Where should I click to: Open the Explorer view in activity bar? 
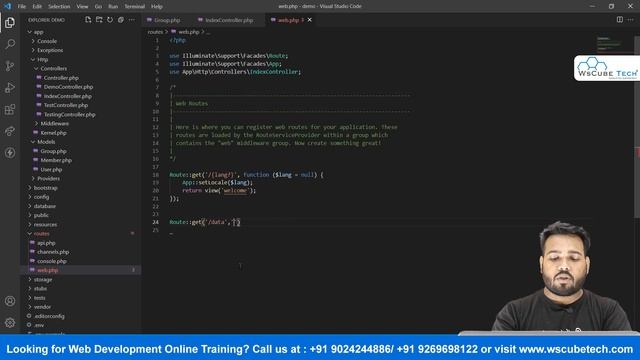point(10,22)
